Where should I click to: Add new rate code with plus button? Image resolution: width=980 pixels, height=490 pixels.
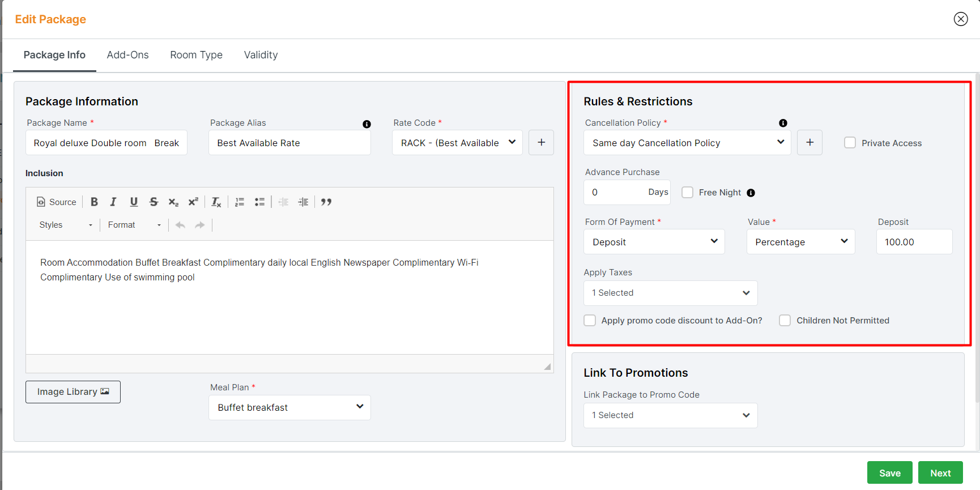(x=541, y=143)
